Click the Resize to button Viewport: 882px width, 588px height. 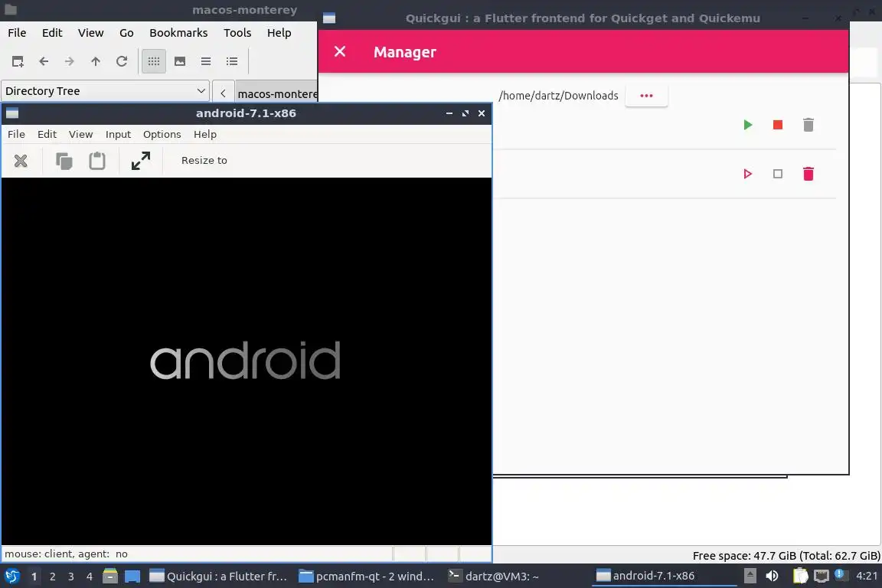coord(204,160)
